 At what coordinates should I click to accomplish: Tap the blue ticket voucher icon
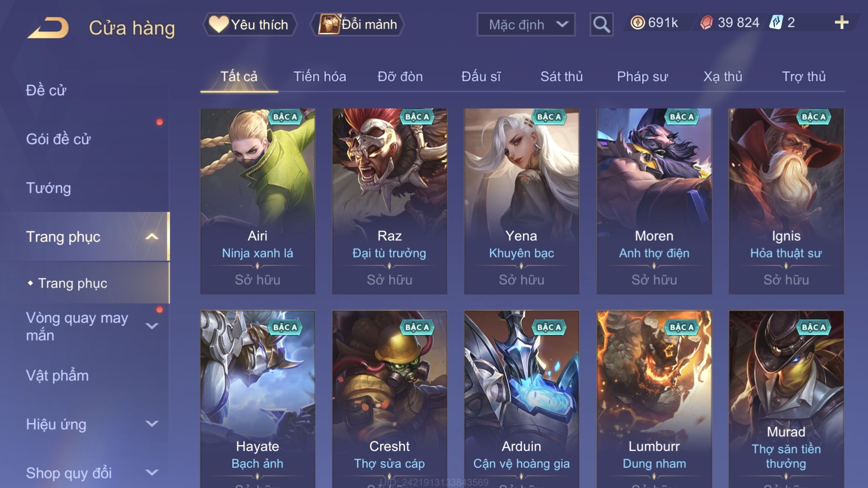tap(776, 22)
